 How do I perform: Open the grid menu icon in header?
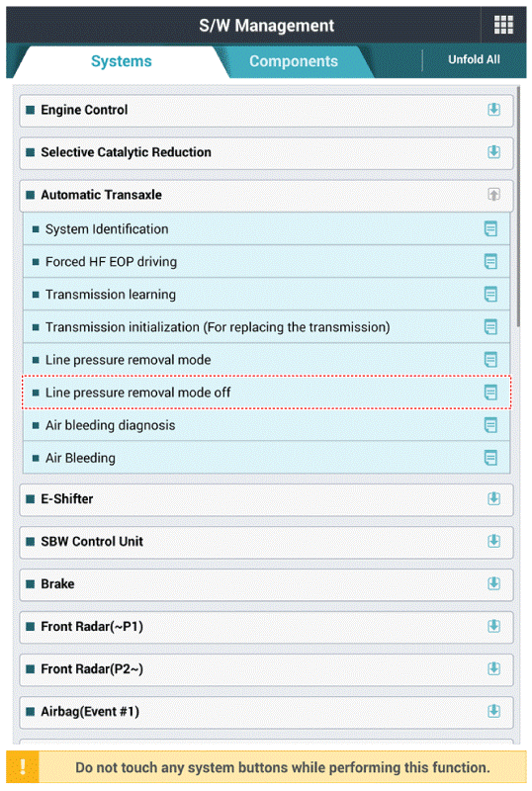tap(503, 25)
